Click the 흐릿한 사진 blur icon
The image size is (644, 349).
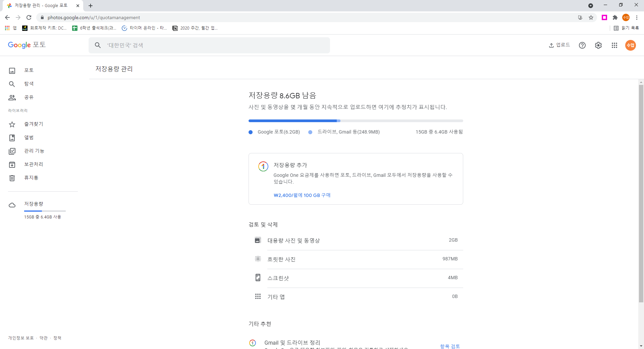[258, 259]
